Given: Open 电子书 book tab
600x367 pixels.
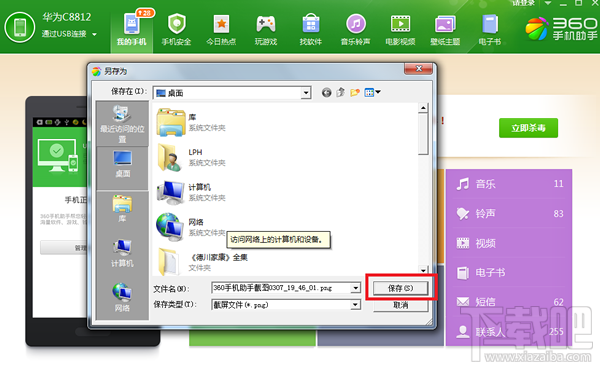Looking at the screenshot, I should (490, 29).
